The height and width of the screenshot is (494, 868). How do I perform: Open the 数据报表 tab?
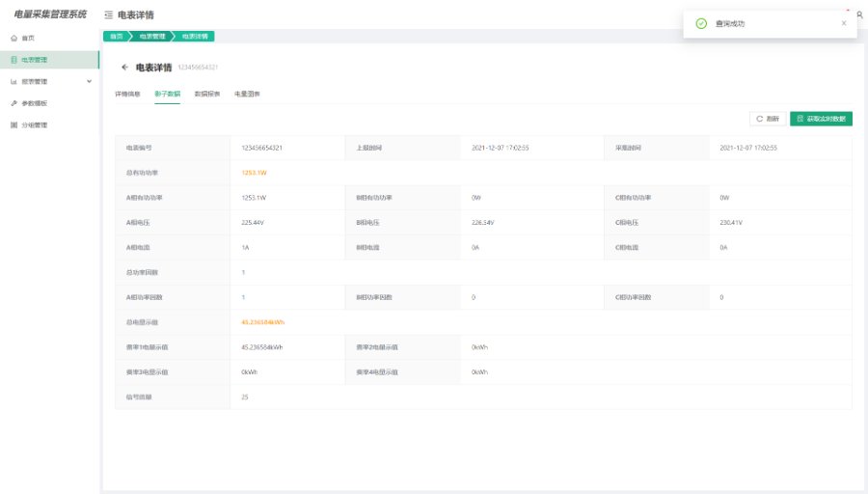206,95
